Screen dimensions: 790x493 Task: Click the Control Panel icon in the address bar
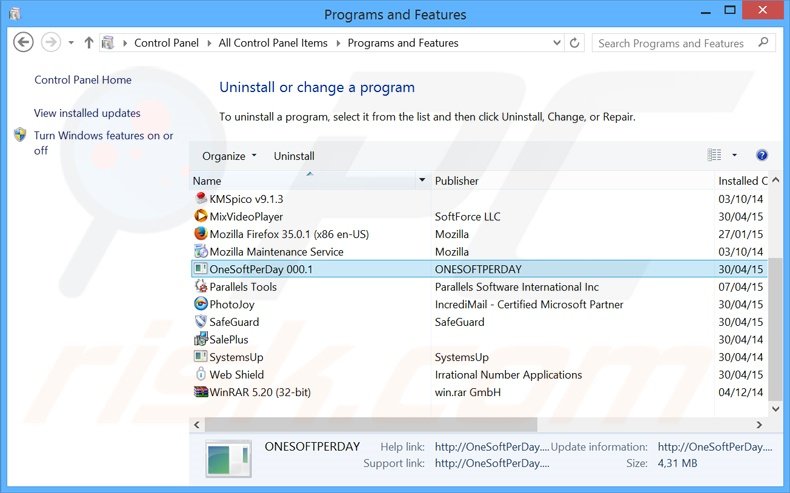point(107,43)
